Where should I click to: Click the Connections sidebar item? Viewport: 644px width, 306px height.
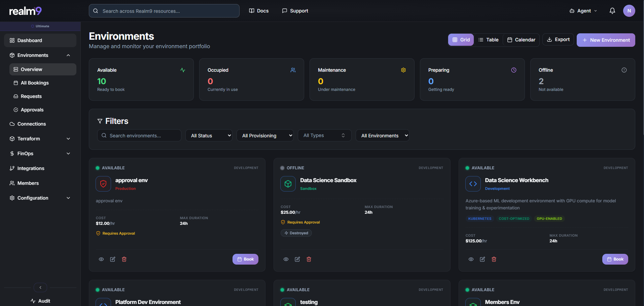coord(32,124)
